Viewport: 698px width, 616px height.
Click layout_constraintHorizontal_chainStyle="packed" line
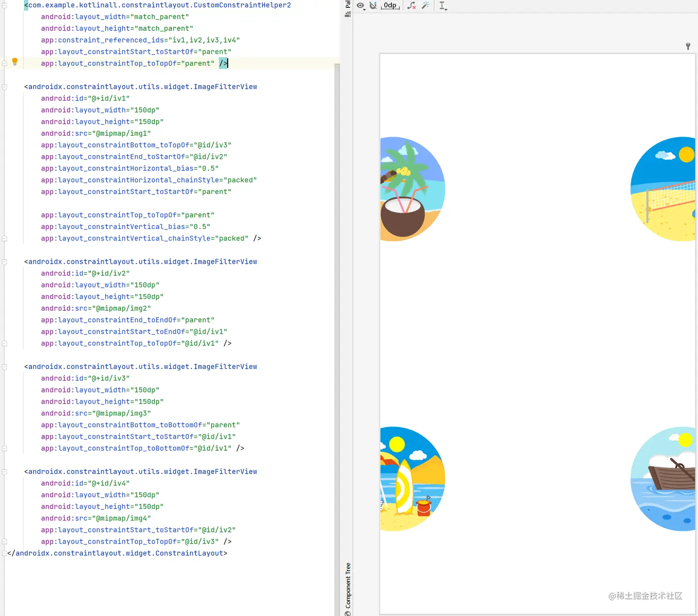pyautogui.click(x=149, y=180)
